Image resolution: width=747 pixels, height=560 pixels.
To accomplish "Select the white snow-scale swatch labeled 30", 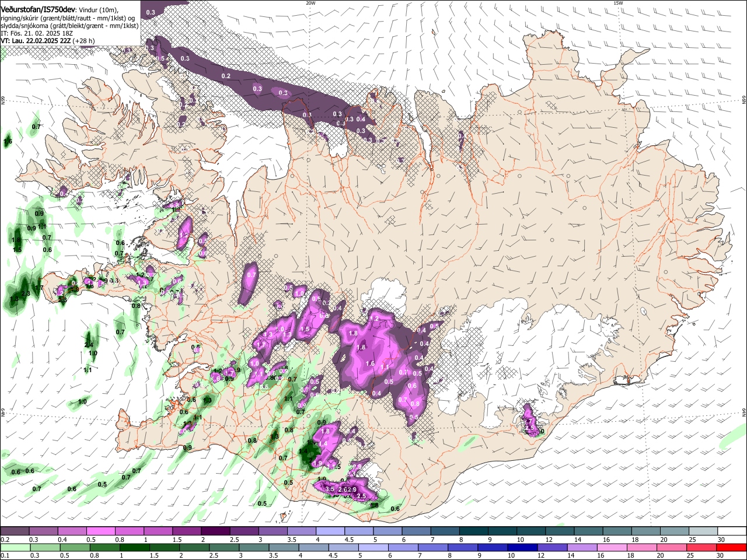I will [731, 531].
